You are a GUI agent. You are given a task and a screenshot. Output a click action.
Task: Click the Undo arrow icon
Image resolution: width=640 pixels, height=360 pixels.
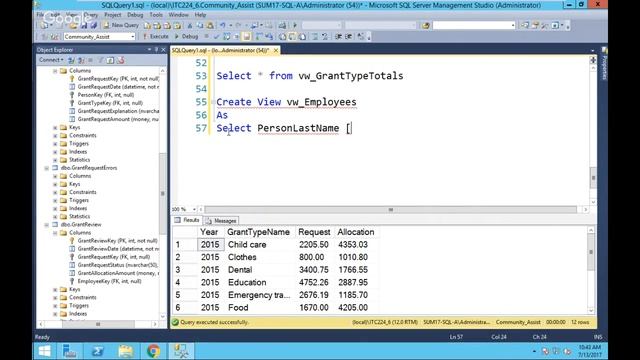(x=223, y=25)
